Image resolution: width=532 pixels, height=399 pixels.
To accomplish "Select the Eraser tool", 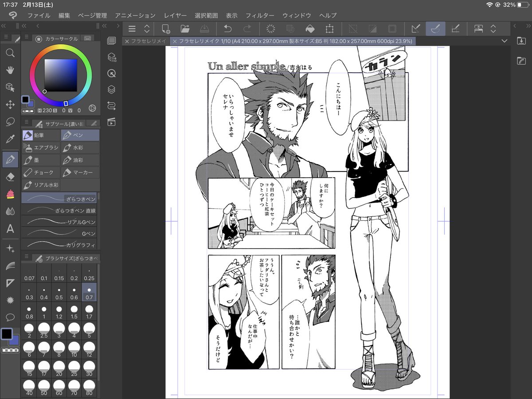I will pos(10,177).
